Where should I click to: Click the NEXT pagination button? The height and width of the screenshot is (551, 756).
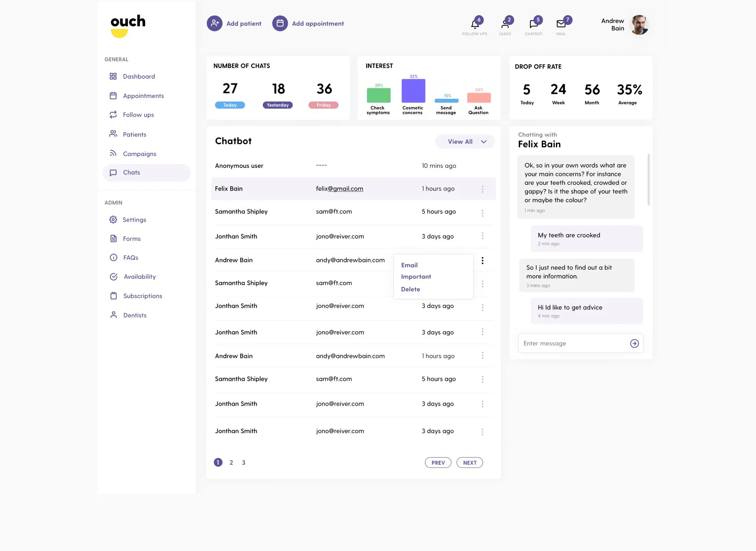(469, 463)
